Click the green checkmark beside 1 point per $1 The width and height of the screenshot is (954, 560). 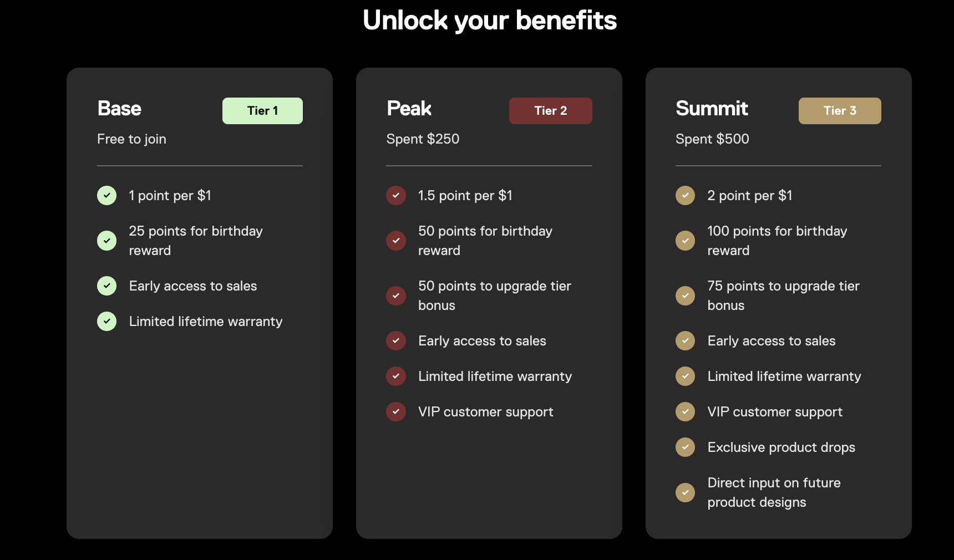(x=106, y=195)
